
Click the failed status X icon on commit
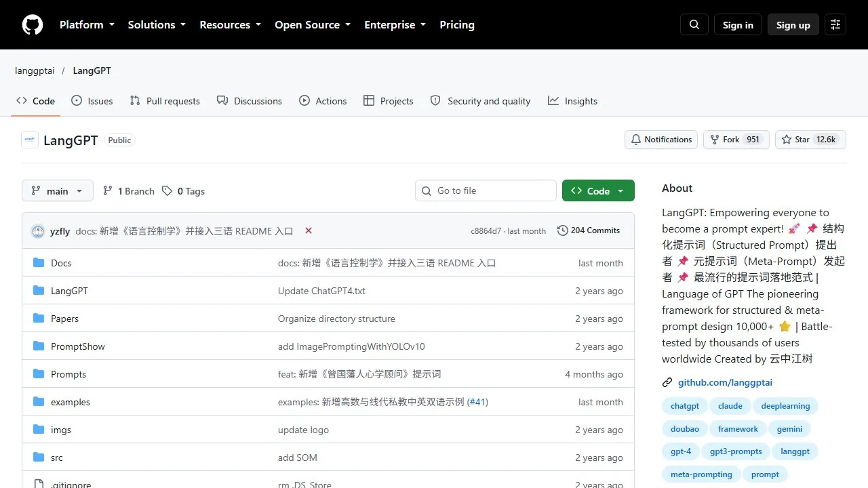coord(309,231)
